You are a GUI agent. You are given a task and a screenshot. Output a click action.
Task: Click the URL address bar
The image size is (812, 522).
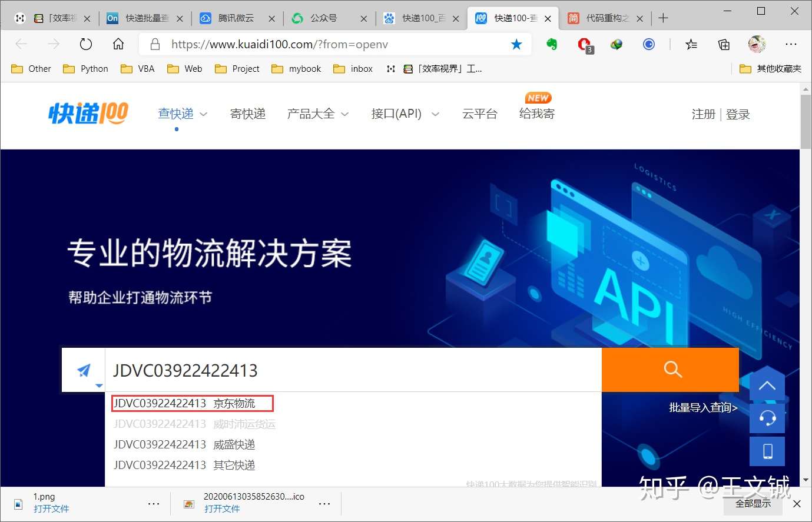336,44
